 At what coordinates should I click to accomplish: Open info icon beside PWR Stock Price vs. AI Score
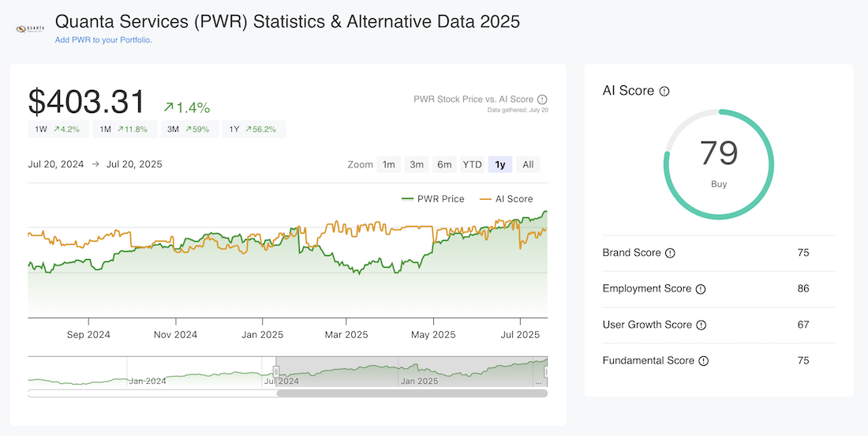pos(543,100)
